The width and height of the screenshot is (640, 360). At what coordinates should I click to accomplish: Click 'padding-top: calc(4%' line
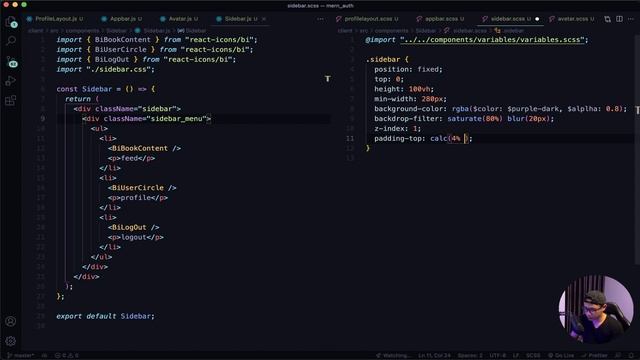coord(423,139)
